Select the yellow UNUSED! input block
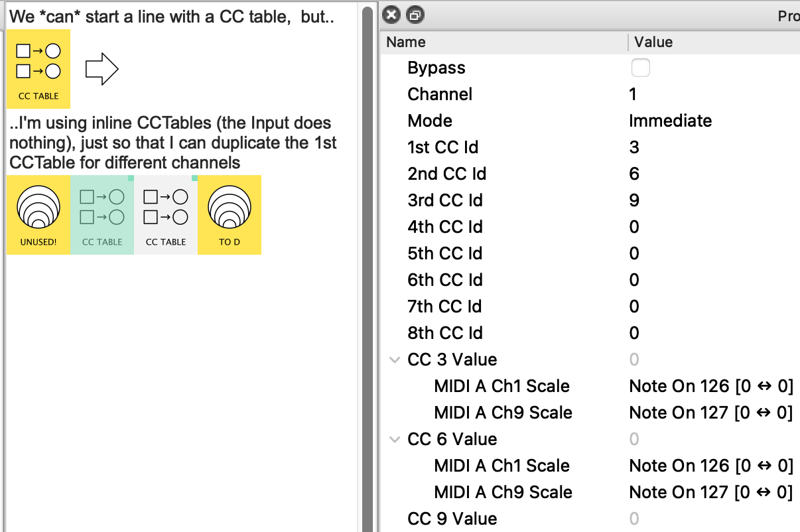800x532 pixels. (38, 214)
